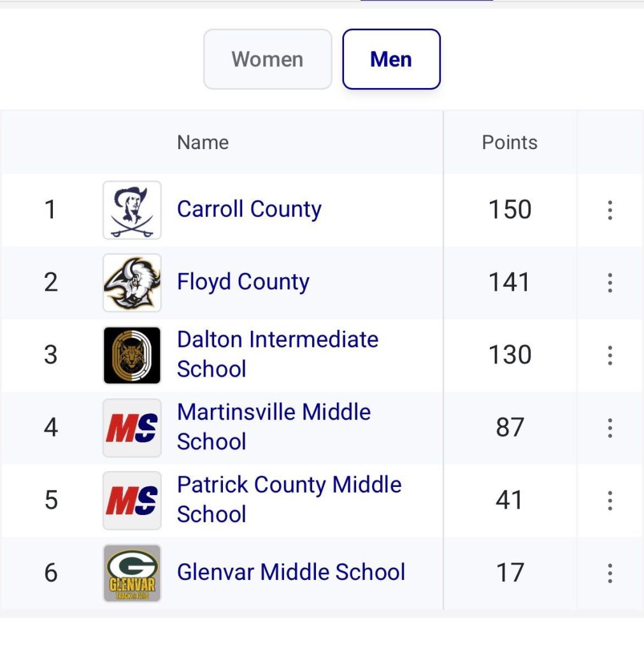Open the Carroll County team link

pos(249,209)
